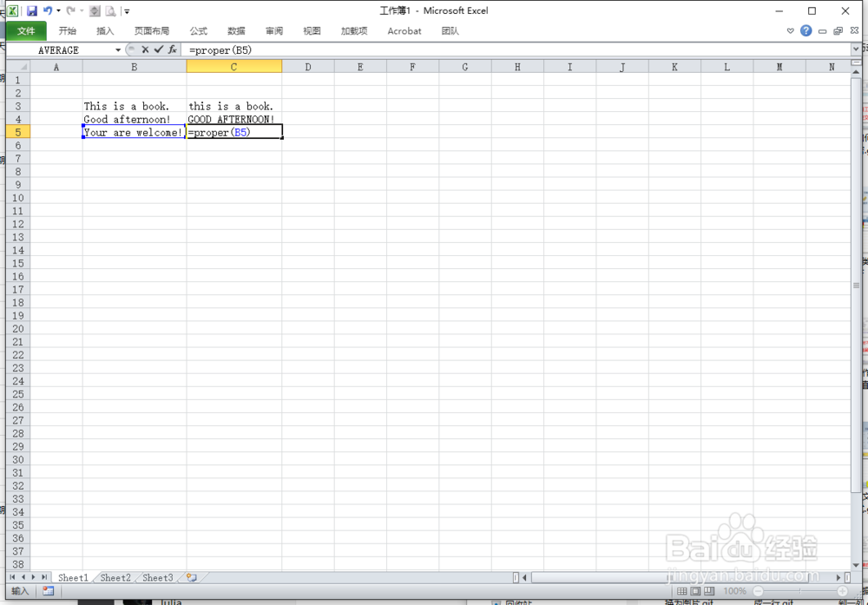Image resolution: width=868 pixels, height=605 pixels.
Task: Switch to the 插入 (Insert) ribbon tab
Action: [105, 31]
